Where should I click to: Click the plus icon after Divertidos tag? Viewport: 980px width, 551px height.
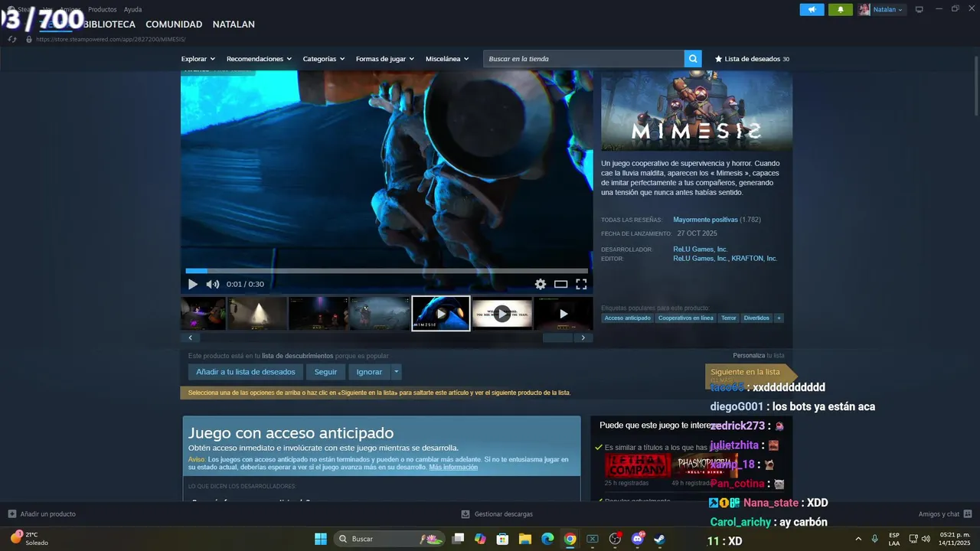pyautogui.click(x=779, y=318)
